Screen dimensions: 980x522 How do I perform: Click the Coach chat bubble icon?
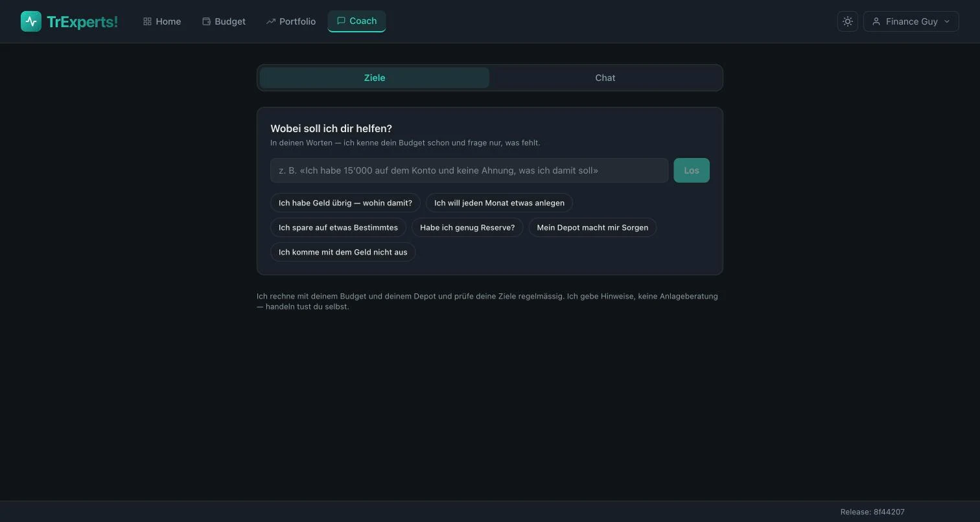[x=341, y=21]
